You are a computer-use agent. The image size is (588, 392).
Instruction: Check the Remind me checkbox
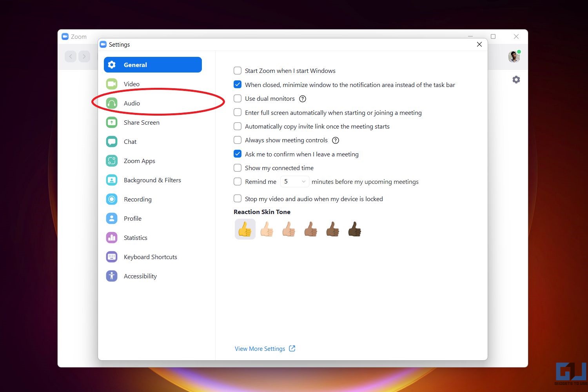click(x=238, y=181)
